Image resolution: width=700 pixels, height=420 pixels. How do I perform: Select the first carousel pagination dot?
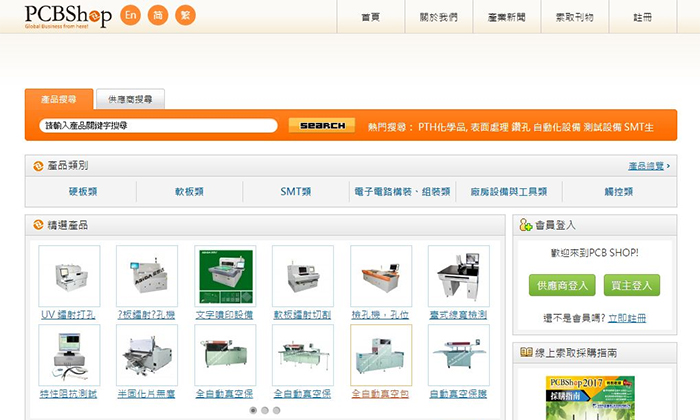coord(252,410)
